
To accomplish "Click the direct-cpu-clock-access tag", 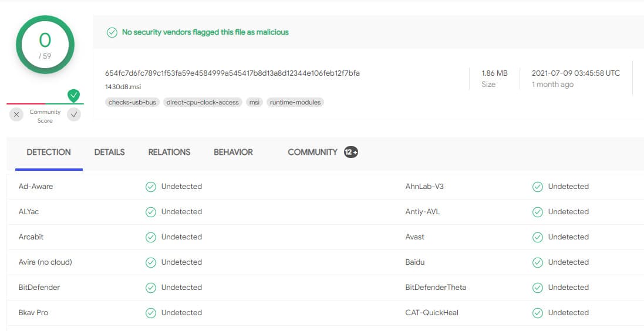I will (203, 102).
